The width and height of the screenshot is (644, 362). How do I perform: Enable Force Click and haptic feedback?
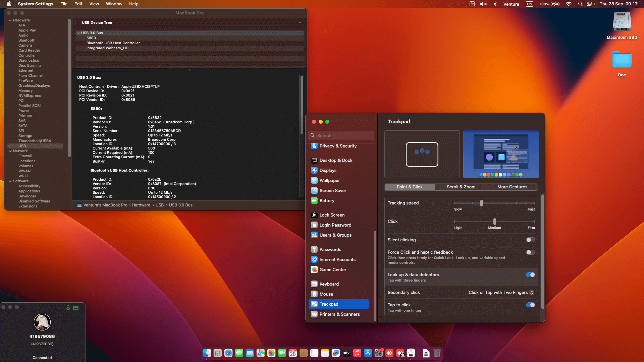tap(530, 252)
